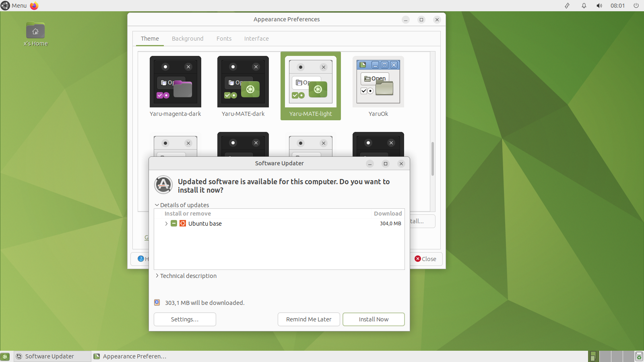Click the Help question-mark button in Appearance Preferences
Viewport: 644px width, 362px height.
click(141, 259)
